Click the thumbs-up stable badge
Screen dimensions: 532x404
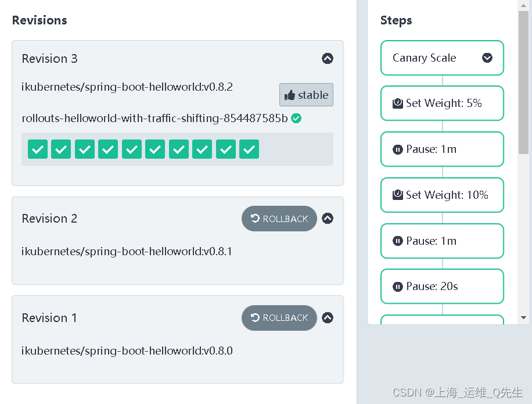coord(307,95)
